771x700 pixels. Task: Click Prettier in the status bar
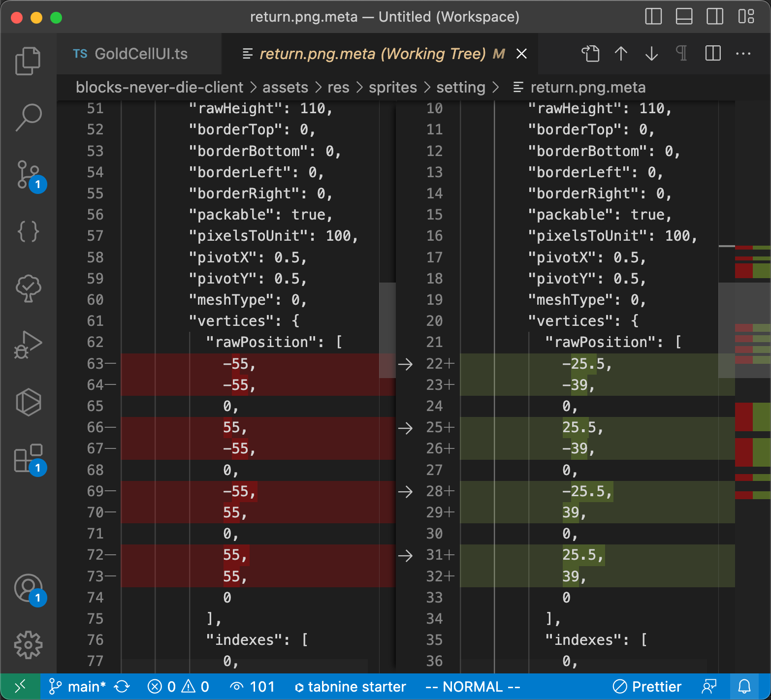click(x=647, y=687)
